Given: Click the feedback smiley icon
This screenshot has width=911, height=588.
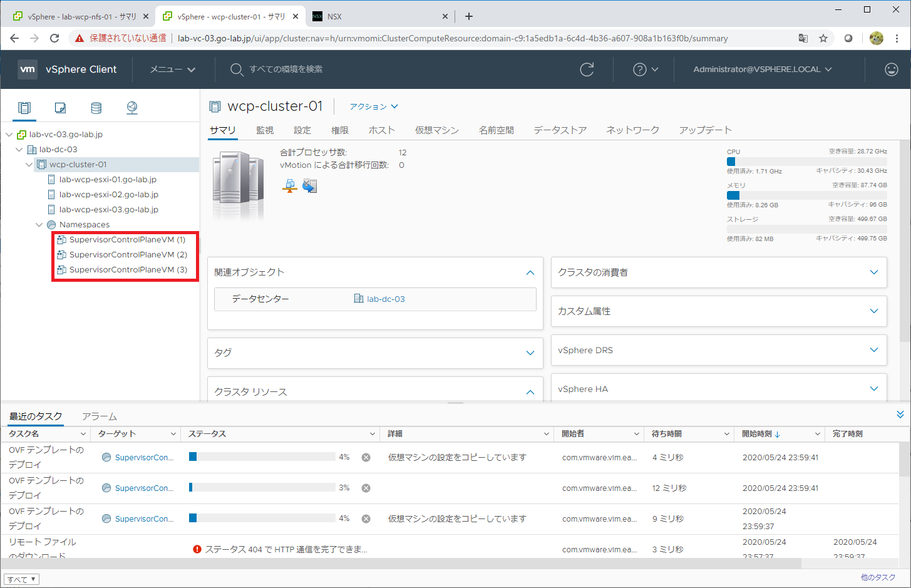Looking at the screenshot, I should tap(892, 70).
